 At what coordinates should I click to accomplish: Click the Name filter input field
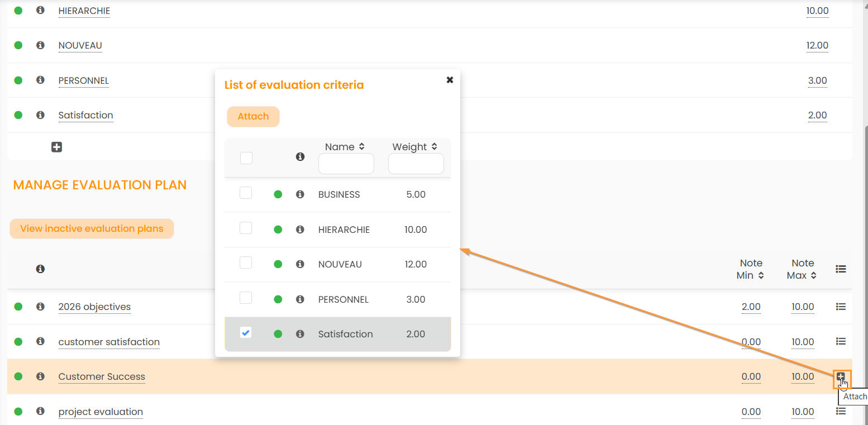(x=346, y=164)
